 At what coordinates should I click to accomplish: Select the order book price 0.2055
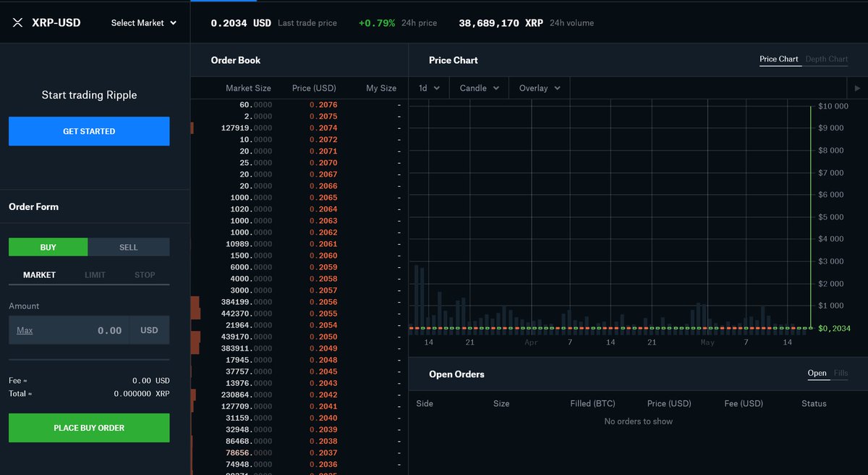(x=323, y=314)
